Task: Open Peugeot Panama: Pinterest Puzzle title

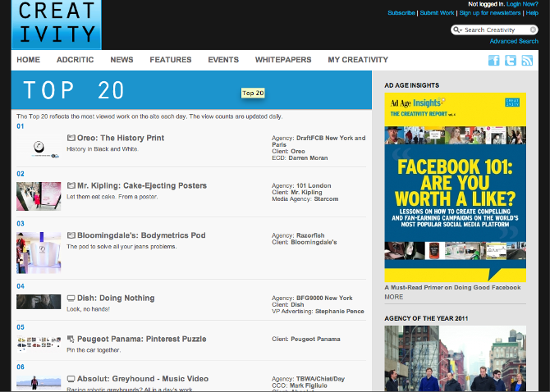Action: (x=142, y=339)
